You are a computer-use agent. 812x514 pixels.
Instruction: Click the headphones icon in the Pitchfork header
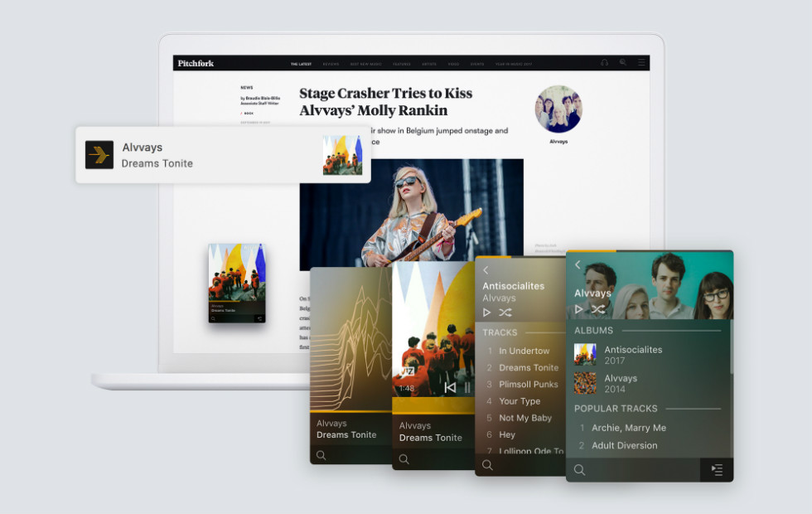pyautogui.click(x=605, y=63)
